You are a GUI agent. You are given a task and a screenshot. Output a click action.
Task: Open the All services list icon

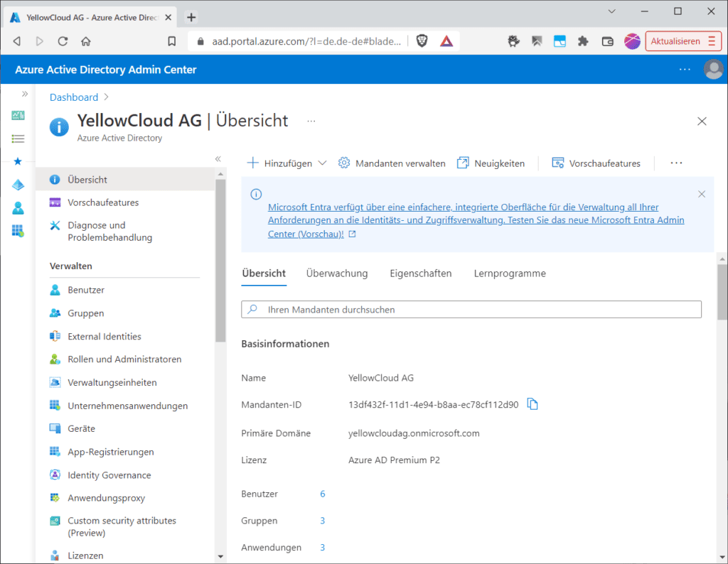click(18, 139)
